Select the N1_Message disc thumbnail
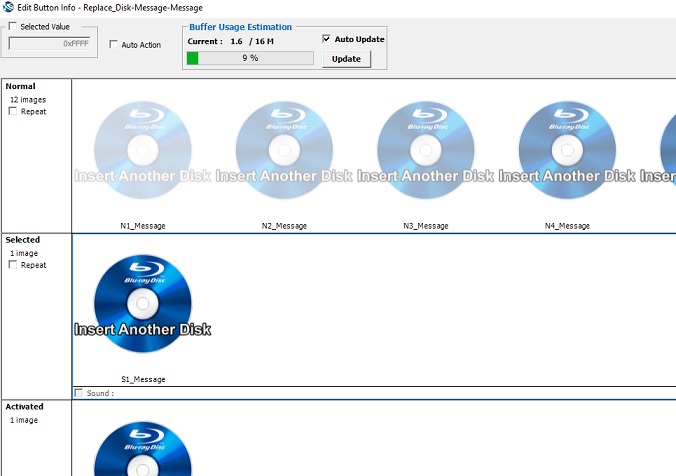The height and width of the screenshot is (476, 676). tap(143, 150)
